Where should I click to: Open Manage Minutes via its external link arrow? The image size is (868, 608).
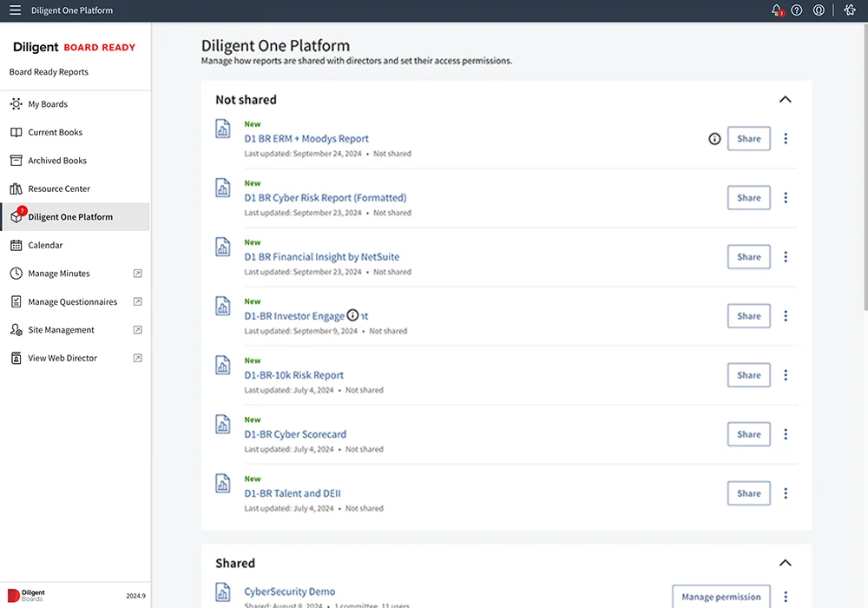click(137, 273)
